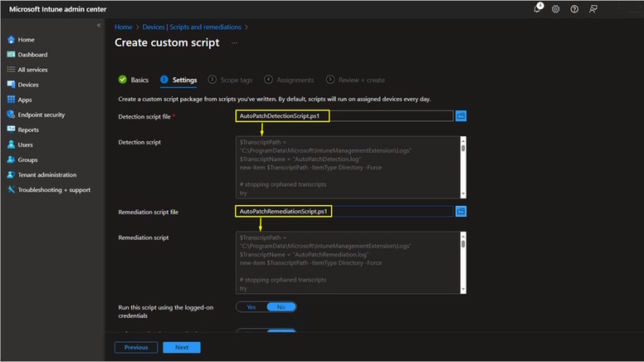The image size is (644, 362).
Task: Open Endpoint security in the sidebar
Action: click(x=41, y=115)
